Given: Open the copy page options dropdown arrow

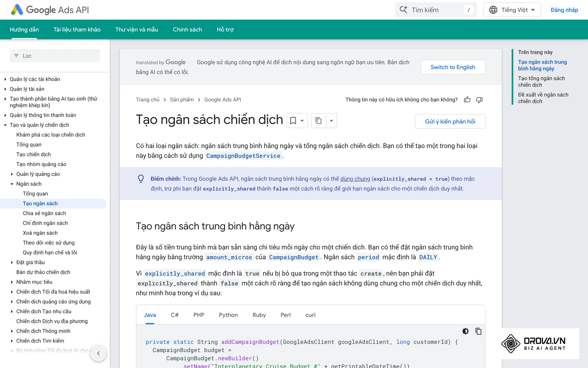Looking at the screenshot, I should pyautogui.click(x=331, y=121).
